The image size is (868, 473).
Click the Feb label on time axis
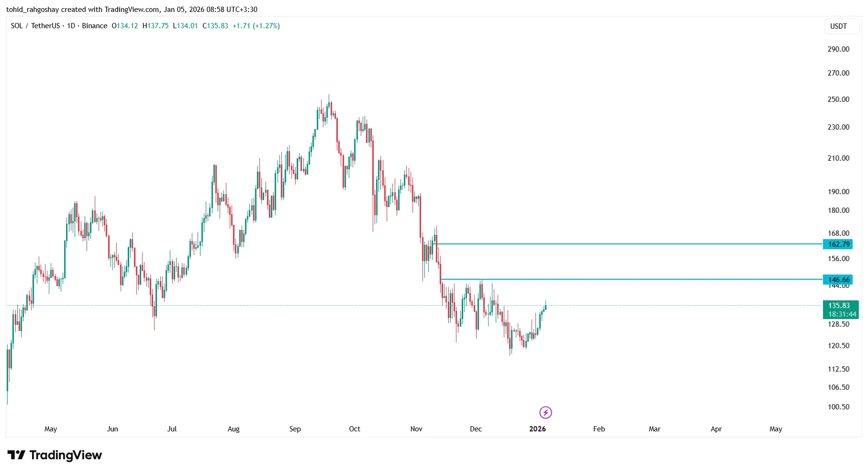click(599, 429)
